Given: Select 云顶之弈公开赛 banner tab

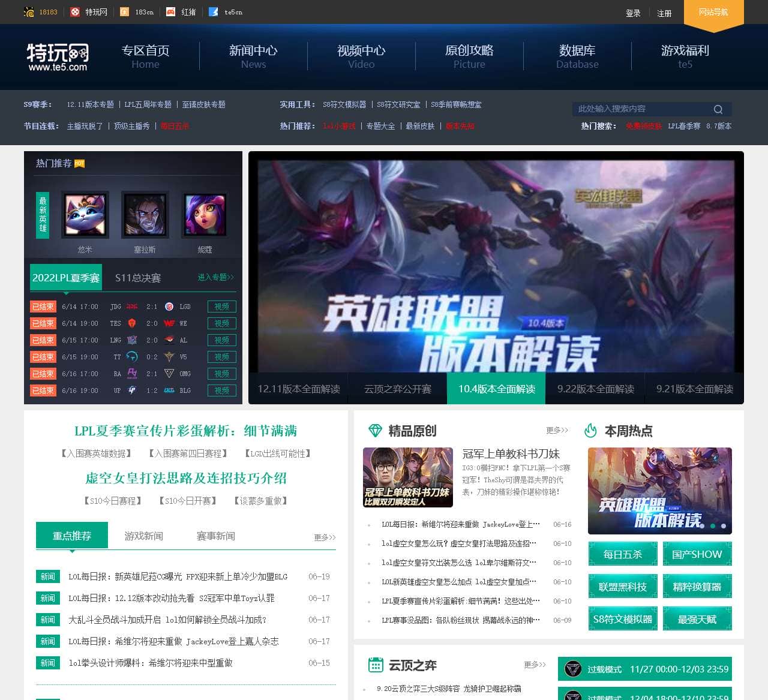Looking at the screenshot, I should pyautogui.click(x=398, y=389).
